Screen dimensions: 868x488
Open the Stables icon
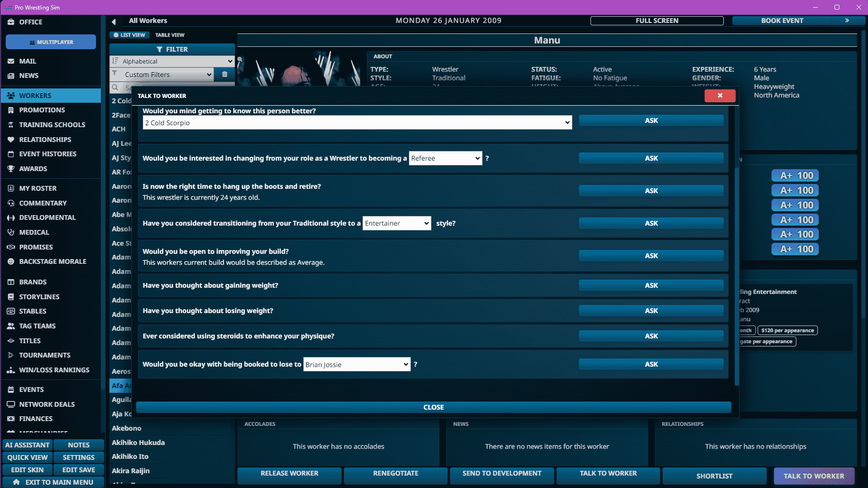11,311
